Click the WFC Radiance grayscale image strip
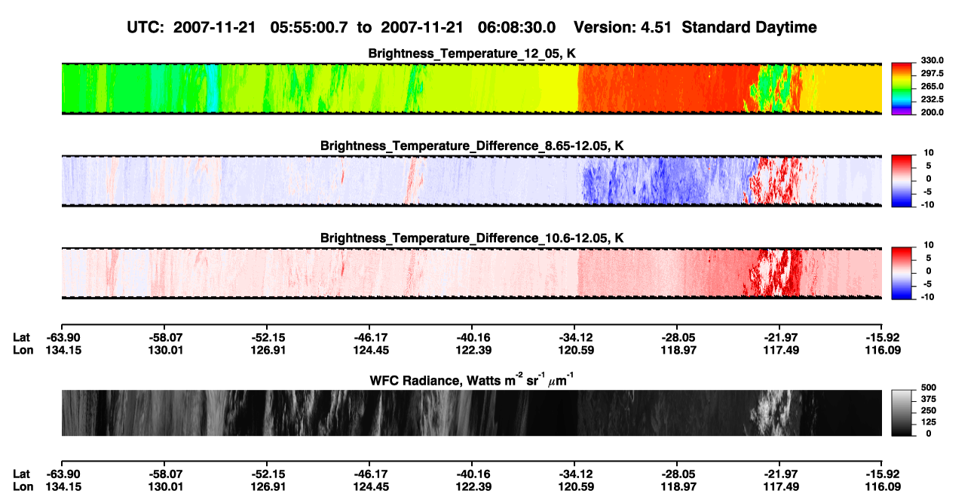Screen dimensions: 980x503 pos(471,413)
